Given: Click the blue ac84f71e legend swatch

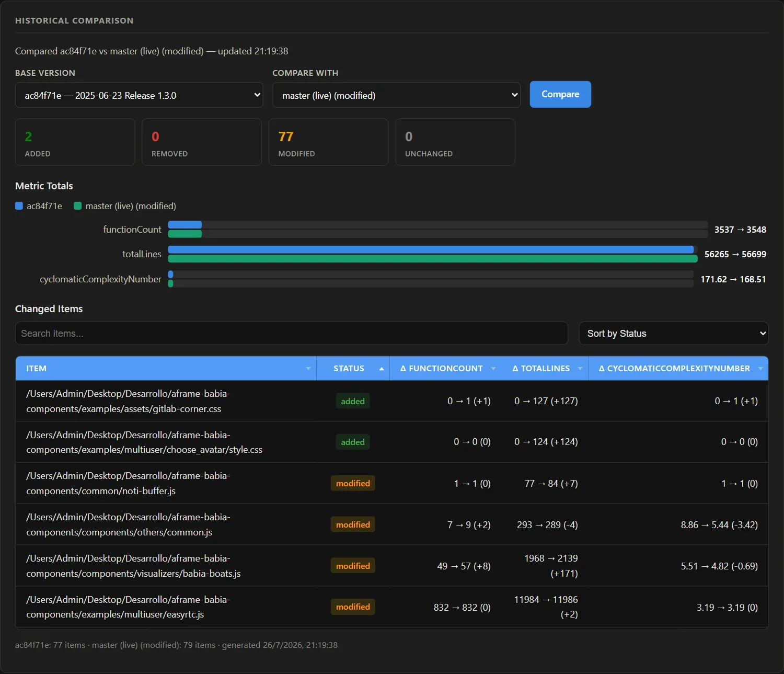Looking at the screenshot, I should [19, 206].
